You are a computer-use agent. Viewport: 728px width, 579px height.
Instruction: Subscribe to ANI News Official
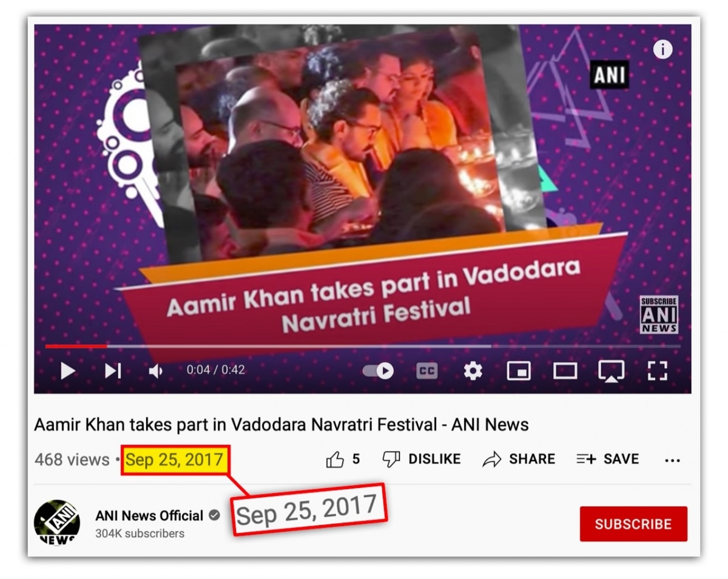[x=633, y=524]
